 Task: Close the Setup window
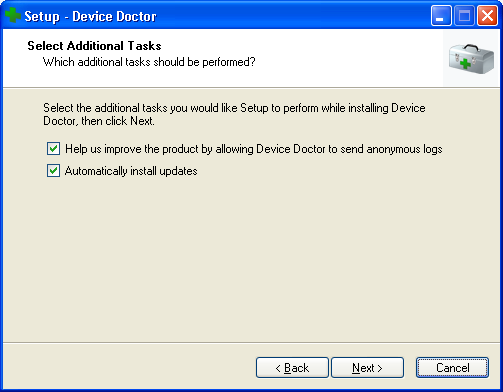(x=487, y=15)
